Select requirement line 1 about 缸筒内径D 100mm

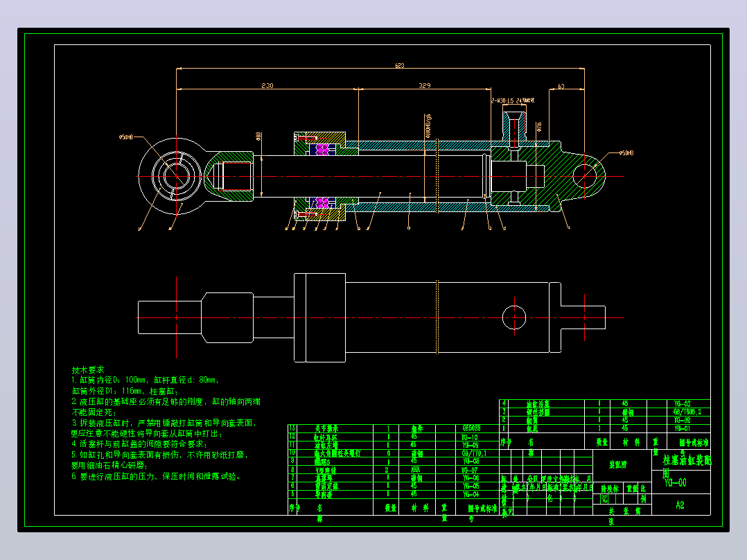[x=146, y=380]
